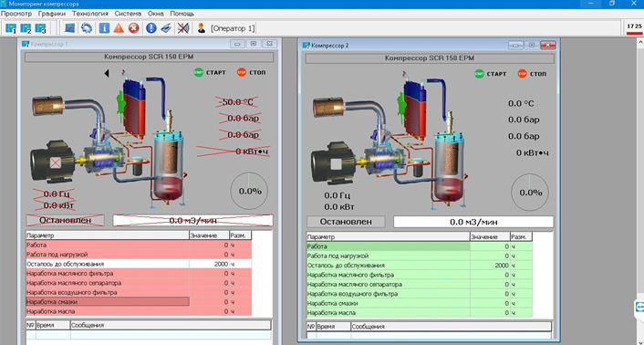Screen dimensions: 644x345
Task: Click Остановлен status in Компрессор 2
Action: coord(346,222)
